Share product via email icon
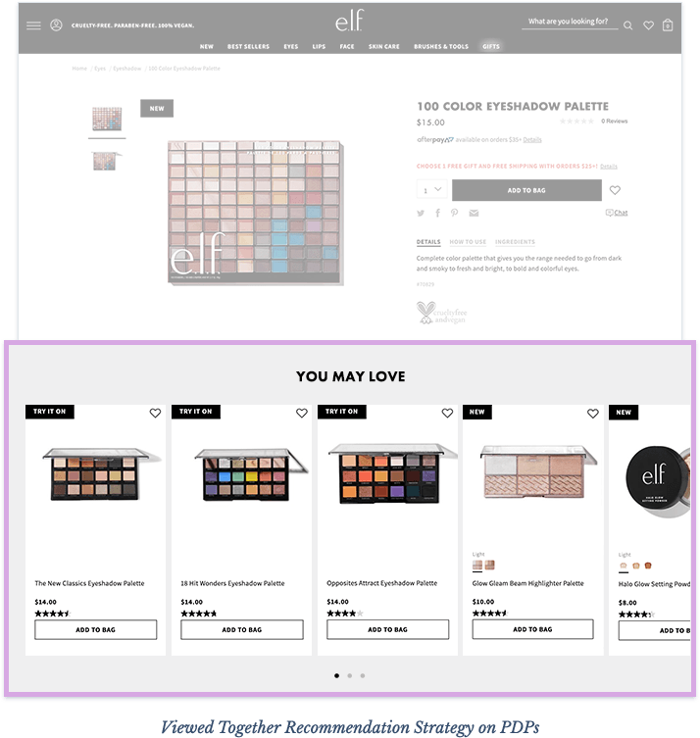Viewport: 700px width, 738px height. (474, 214)
